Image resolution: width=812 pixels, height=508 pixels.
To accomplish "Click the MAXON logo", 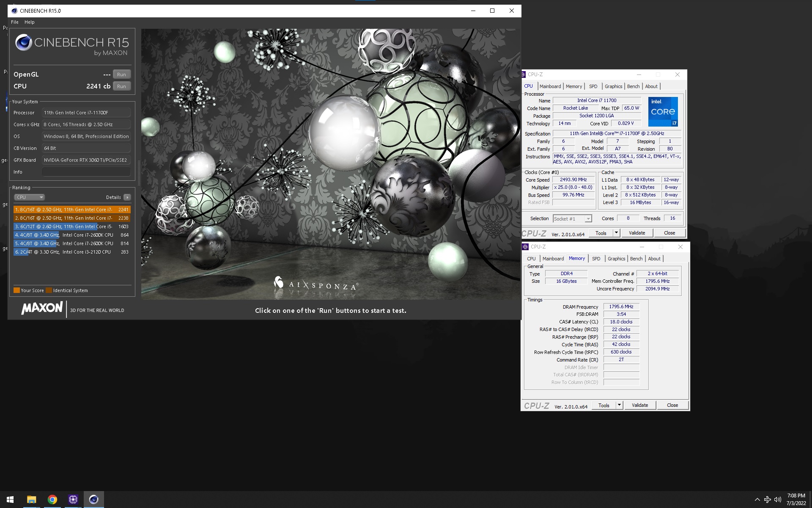I will tap(42, 308).
